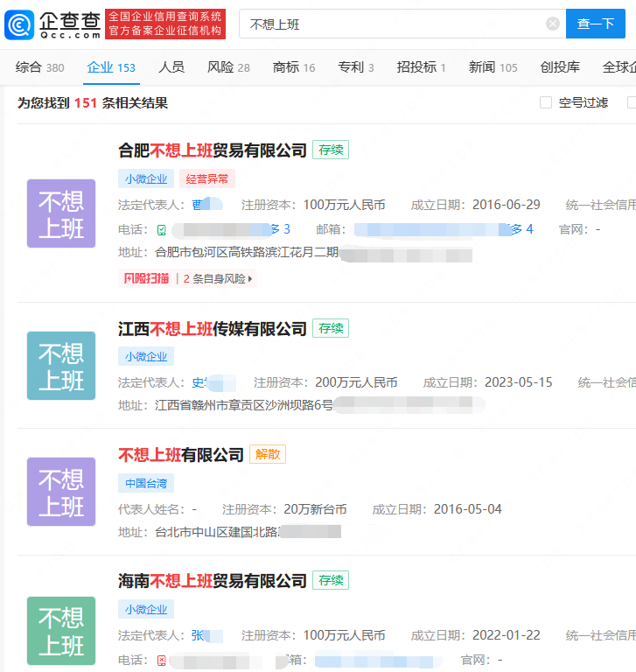Switch to the 风险 tab
The height and width of the screenshot is (672, 636).
pos(228,67)
